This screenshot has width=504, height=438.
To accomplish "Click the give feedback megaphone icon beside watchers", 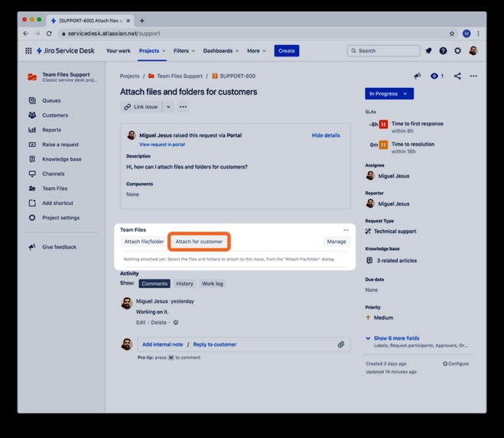I will pyautogui.click(x=418, y=76).
